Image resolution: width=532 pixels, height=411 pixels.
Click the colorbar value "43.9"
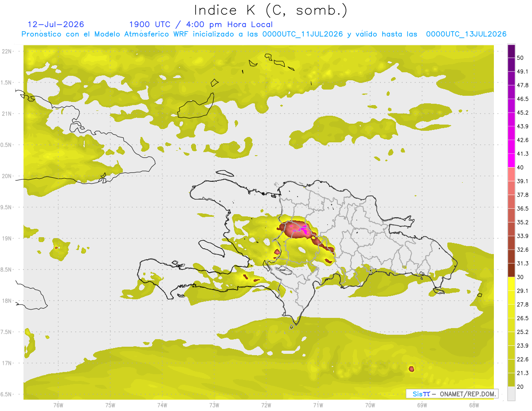tap(523, 126)
